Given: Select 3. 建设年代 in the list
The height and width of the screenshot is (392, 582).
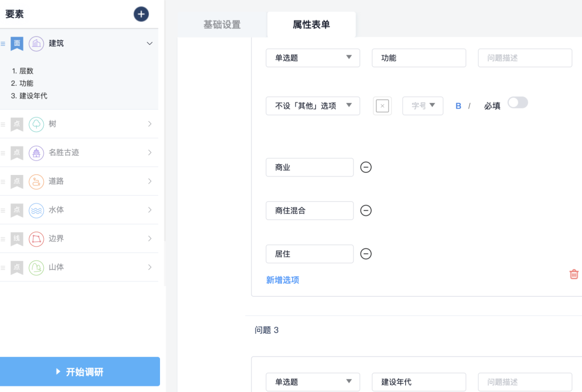Looking at the screenshot, I should point(29,96).
